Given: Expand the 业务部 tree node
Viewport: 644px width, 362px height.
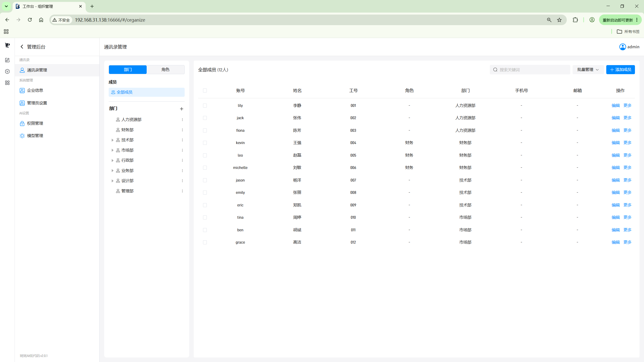Looking at the screenshot, I should [x=112, y=171].
